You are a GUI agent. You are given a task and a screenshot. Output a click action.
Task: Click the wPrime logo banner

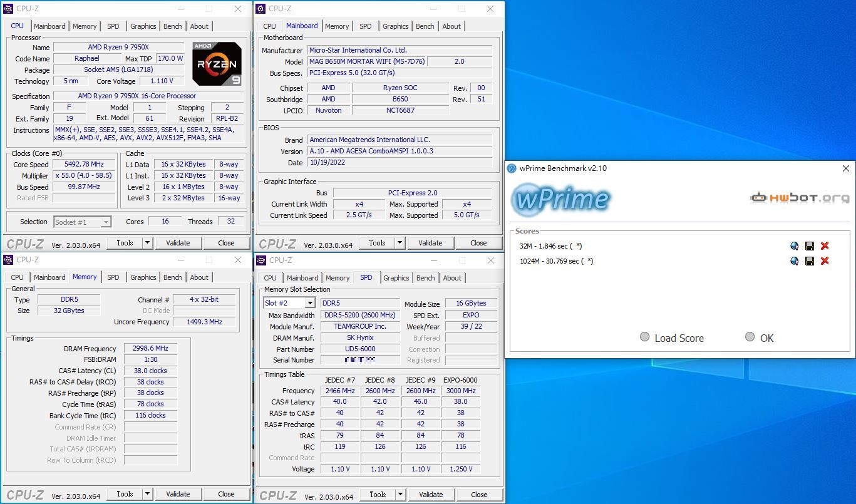click(560, 199)
